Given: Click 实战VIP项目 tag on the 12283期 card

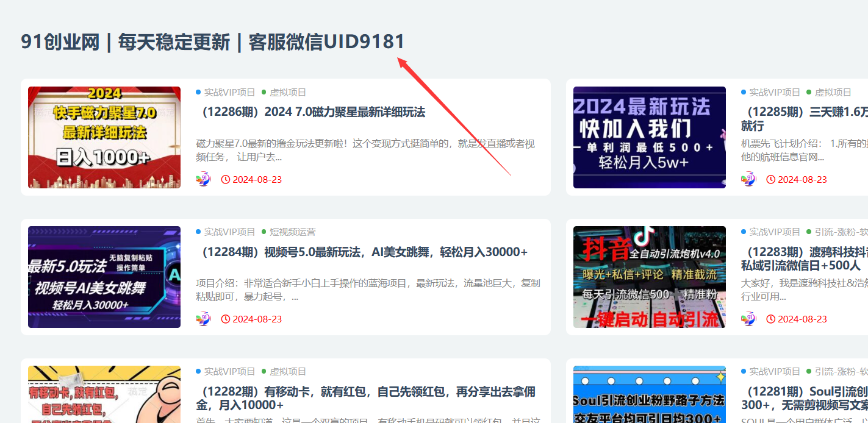Looking at the screenshot, I should tap(775, 232).
